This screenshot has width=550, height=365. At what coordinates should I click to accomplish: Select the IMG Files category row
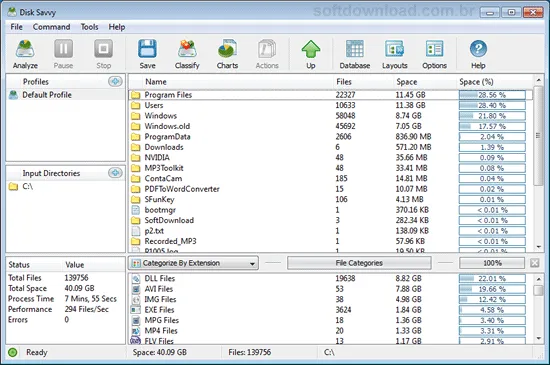(330, 299)
